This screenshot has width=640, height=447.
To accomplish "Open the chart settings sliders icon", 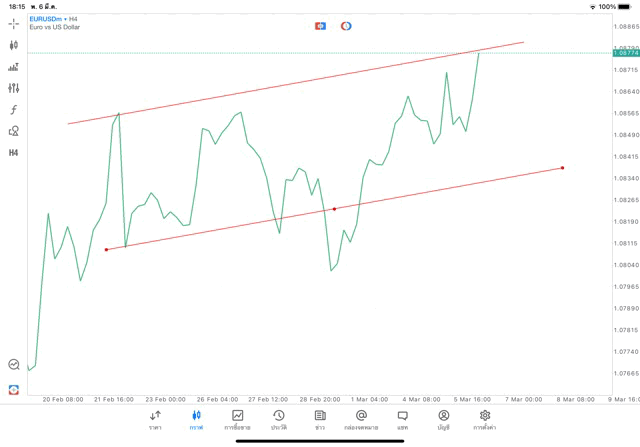I will coord(13,88).
